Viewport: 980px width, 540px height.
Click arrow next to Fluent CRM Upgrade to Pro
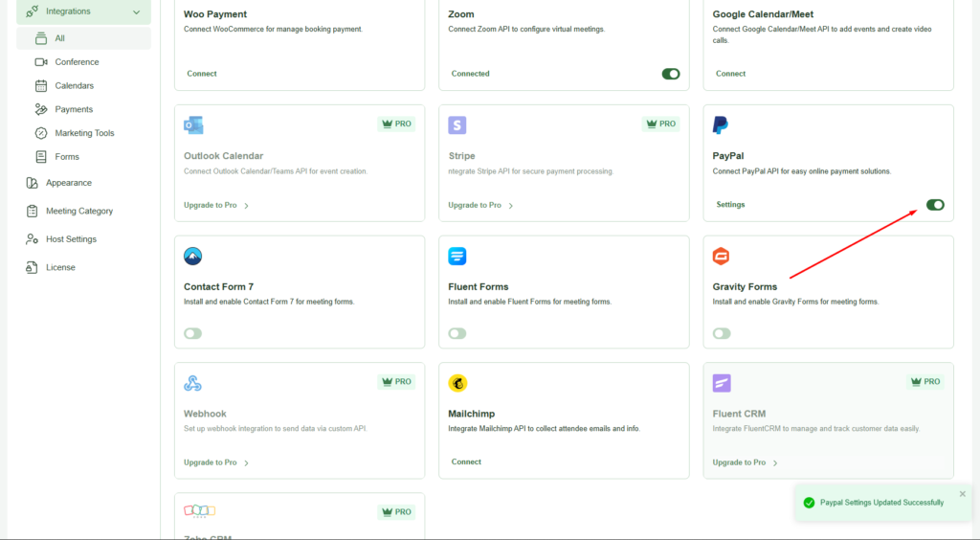(775, 463)
